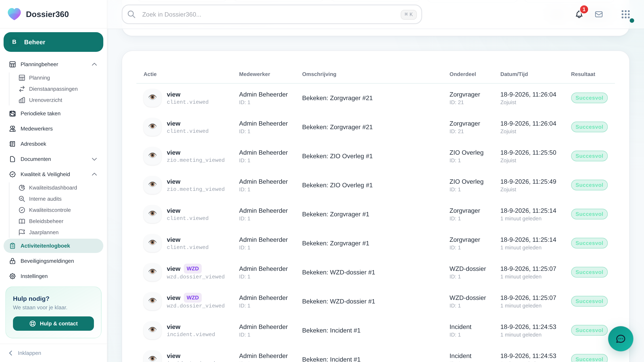Collapse the sidebar with Inklappen
The width and height of the screenshot is (644, 362).
tap(25, 353)
